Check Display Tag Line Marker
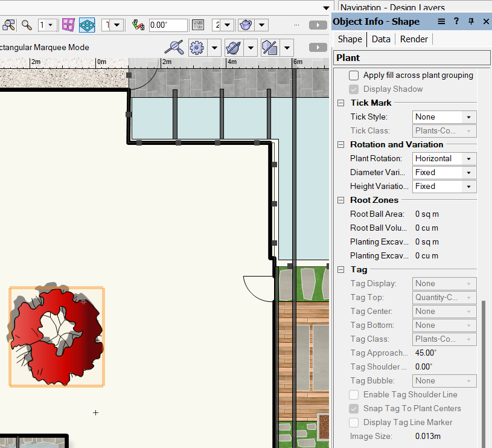The height and width of the screenshot is (448, 492). tap(353, 423)
